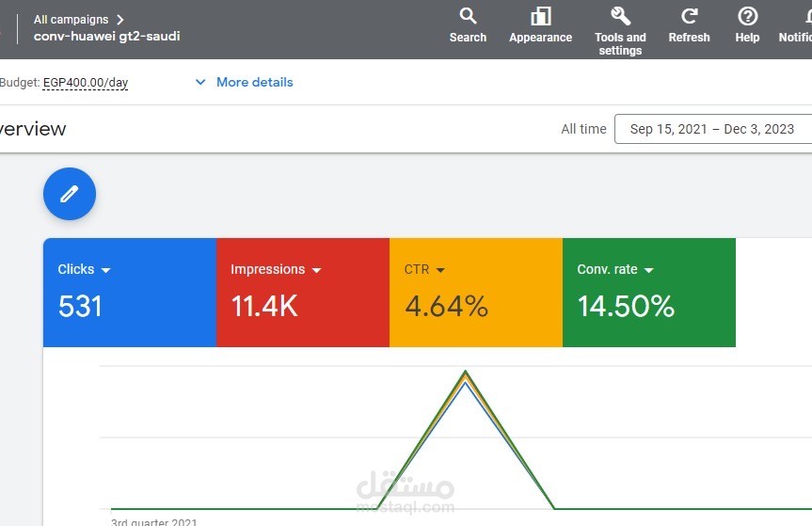
Task: Click the chart peak data point
Action: (x=466, y=372)
